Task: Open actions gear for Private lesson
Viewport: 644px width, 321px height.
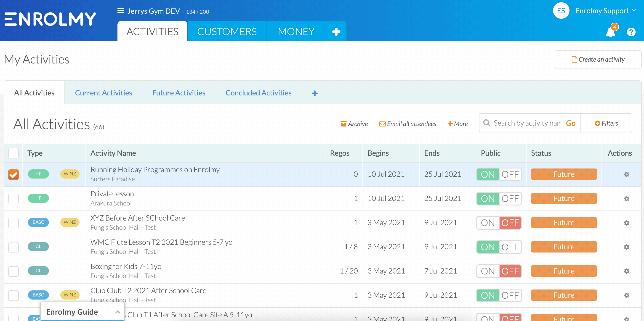Action: click(626, 198)
